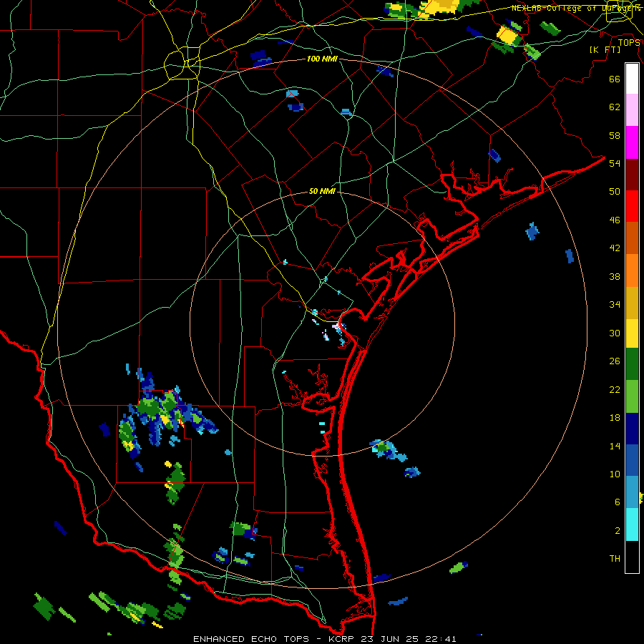This screenshot has height=644, width=644.
Task: Click legend value 22
Action: (x=615, y=390)
